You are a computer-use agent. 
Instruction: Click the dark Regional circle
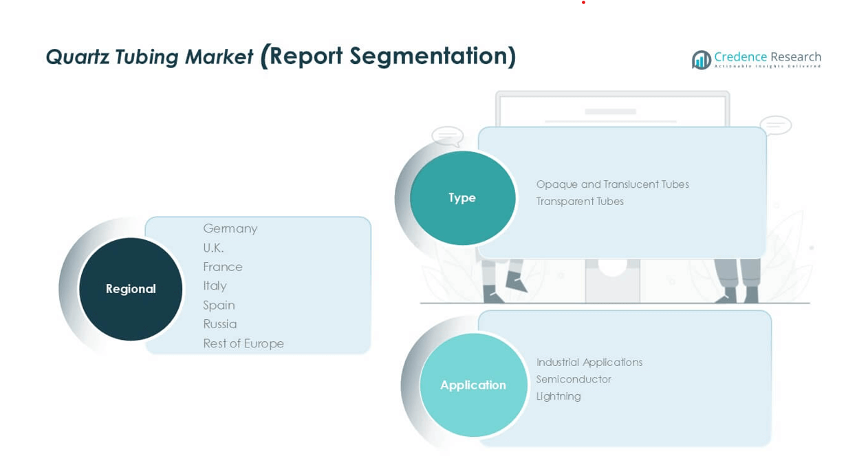131,289
